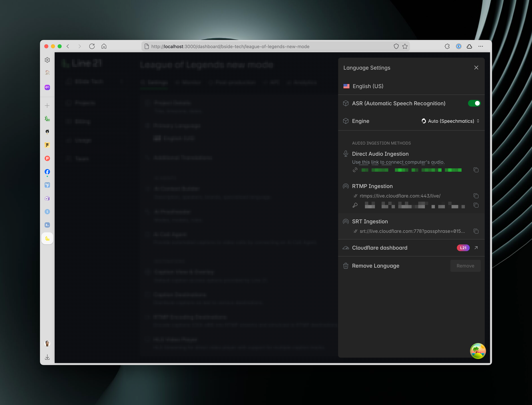Screen dimensions: 532x405
Task: Click the palm tree avatar bubble
Action: tap(478, 351)
